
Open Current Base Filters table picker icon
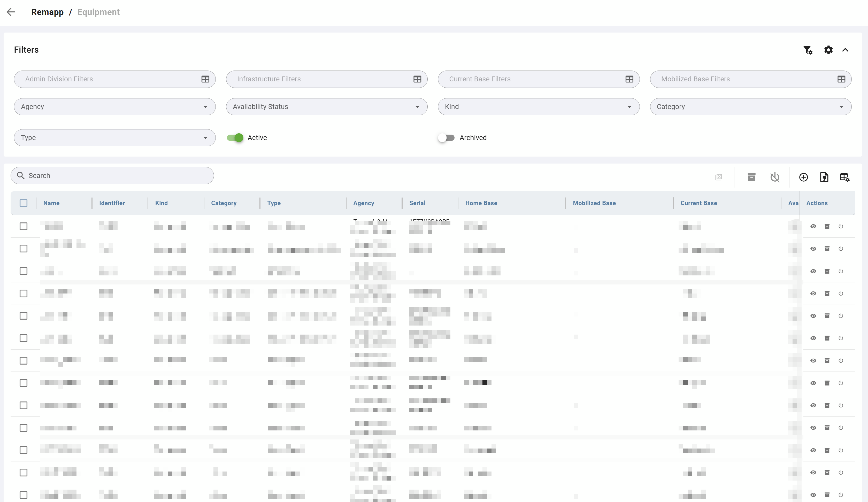tap(629, 79)
